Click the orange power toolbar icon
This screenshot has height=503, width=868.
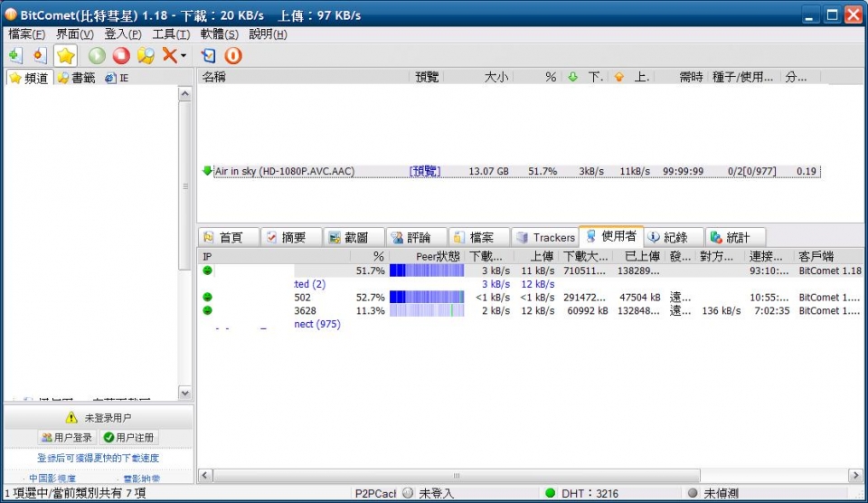[x=233, y=55]
